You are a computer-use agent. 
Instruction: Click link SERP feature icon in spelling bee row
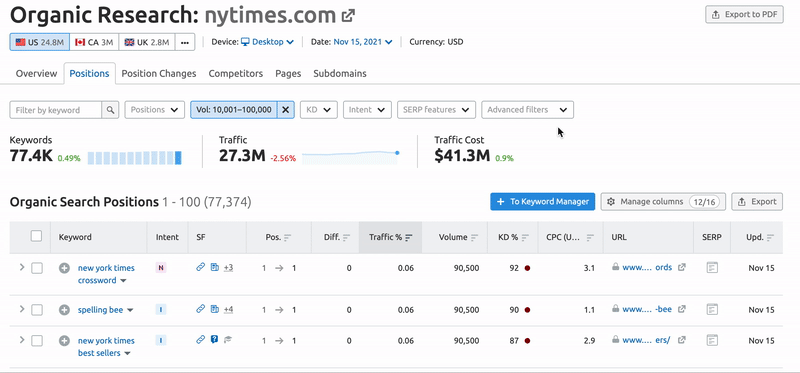(201, 309)
